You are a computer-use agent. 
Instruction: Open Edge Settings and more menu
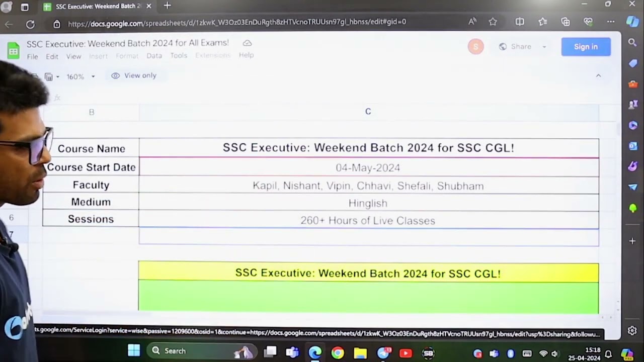(610, 22)
